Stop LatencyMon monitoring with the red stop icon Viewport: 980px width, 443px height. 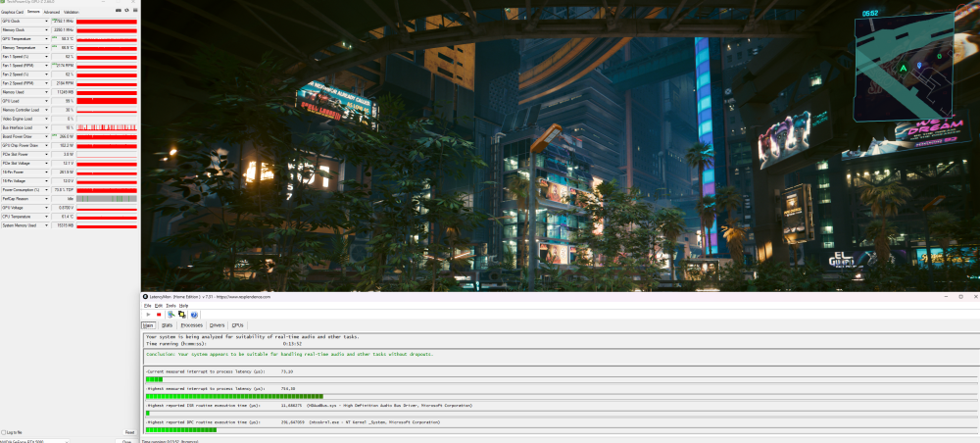pyautogui.click(x=159, y=315)
